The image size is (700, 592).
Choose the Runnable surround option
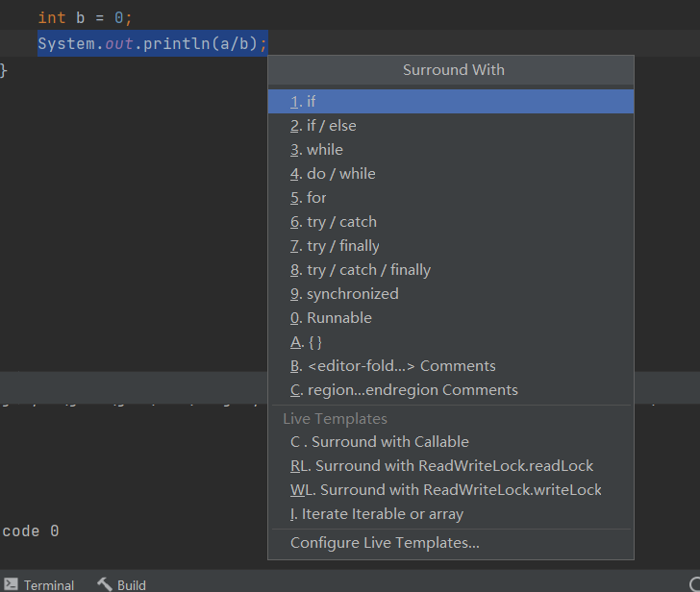coord(338,318)
